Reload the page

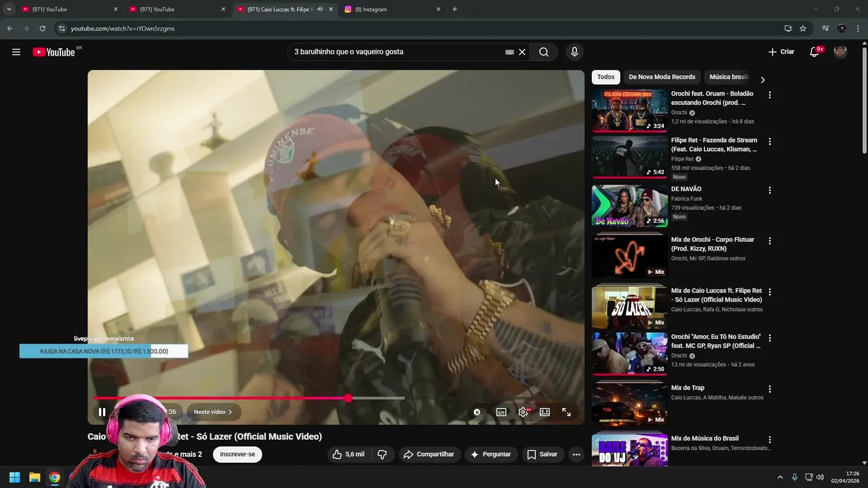[42, 28]
